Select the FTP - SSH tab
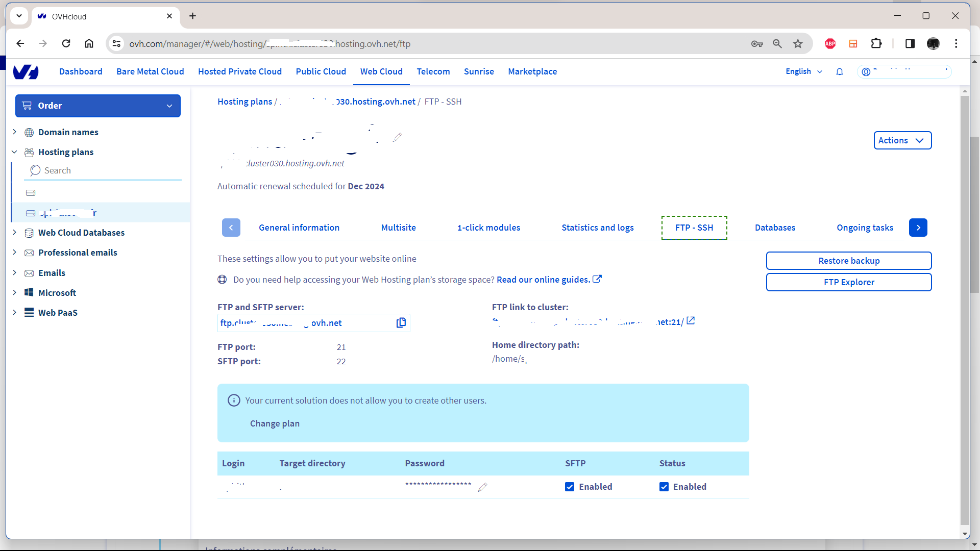The width and height of the screenshot is (980, 551). [x=694, y=228]
